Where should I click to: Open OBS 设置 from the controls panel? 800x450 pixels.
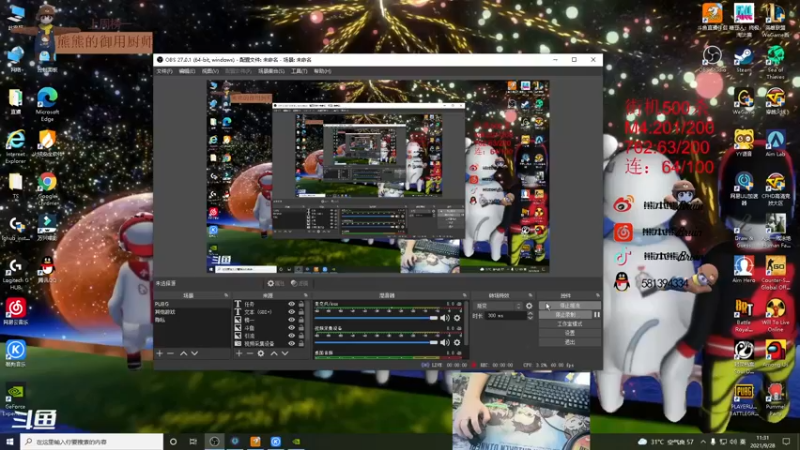(569, 333)
